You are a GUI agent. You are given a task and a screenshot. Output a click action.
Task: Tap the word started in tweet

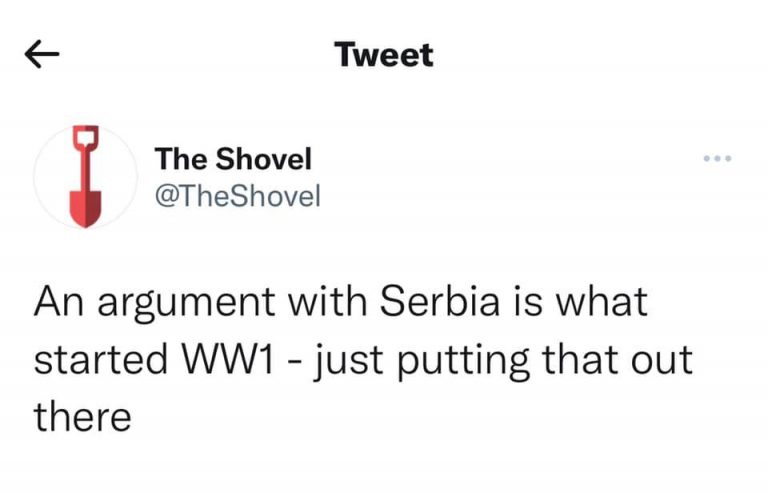[x=101, y=360]
